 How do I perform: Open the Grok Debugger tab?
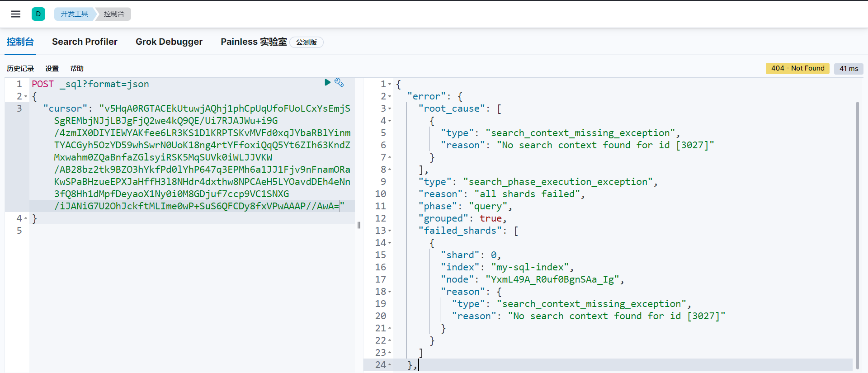[x=169, y=42]
